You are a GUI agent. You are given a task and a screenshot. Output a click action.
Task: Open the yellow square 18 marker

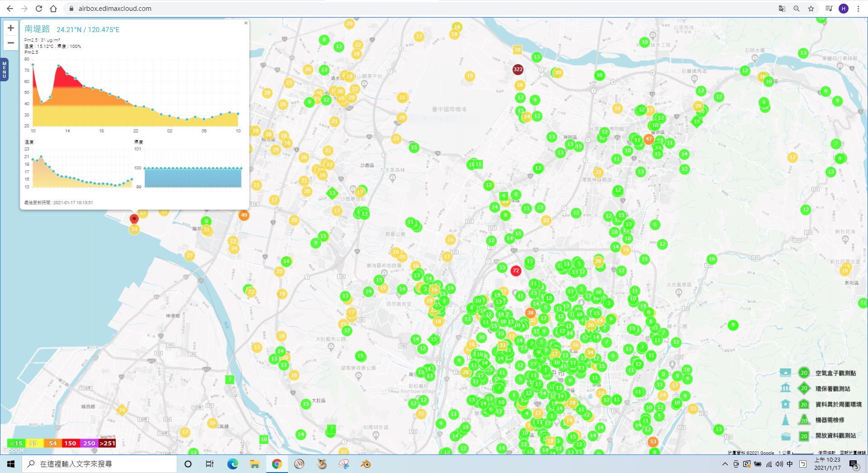click(x=518, y=50)
